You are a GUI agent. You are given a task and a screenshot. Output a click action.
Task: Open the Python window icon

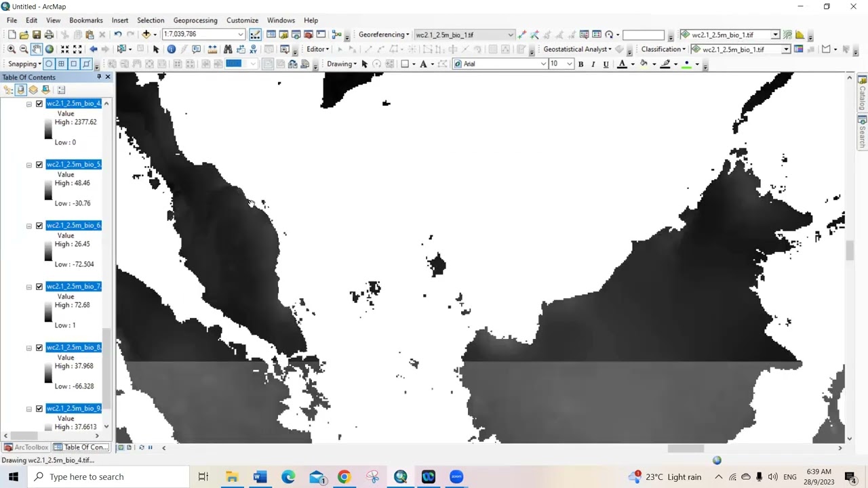pos(321,35)
